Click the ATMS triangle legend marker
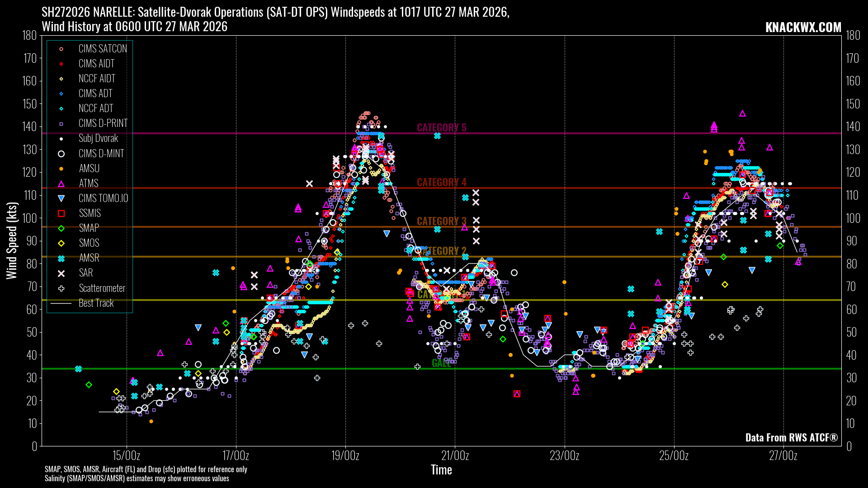 coord(61,183)
